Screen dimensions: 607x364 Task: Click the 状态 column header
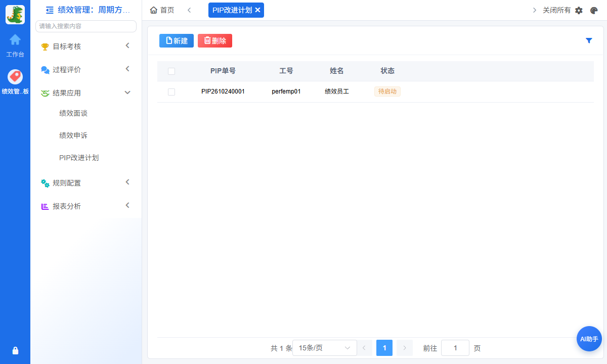coord(387,71)
